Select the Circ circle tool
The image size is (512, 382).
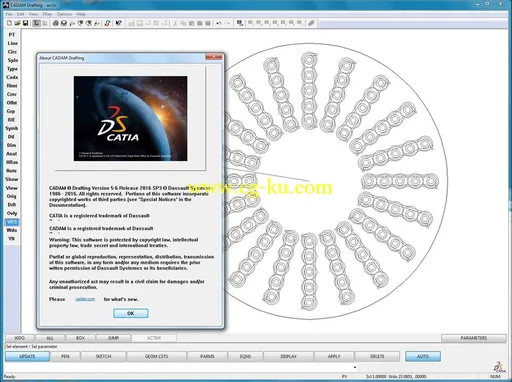12,52
